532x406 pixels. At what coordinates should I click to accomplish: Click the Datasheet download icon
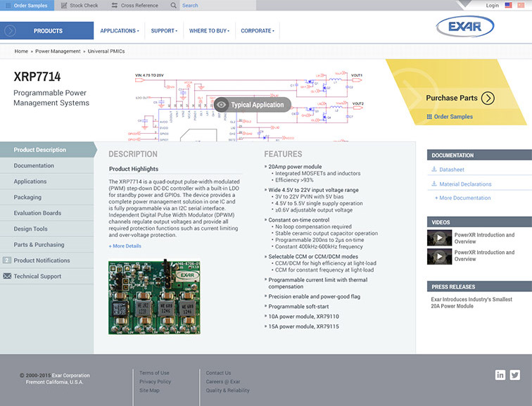coord(433,170)
